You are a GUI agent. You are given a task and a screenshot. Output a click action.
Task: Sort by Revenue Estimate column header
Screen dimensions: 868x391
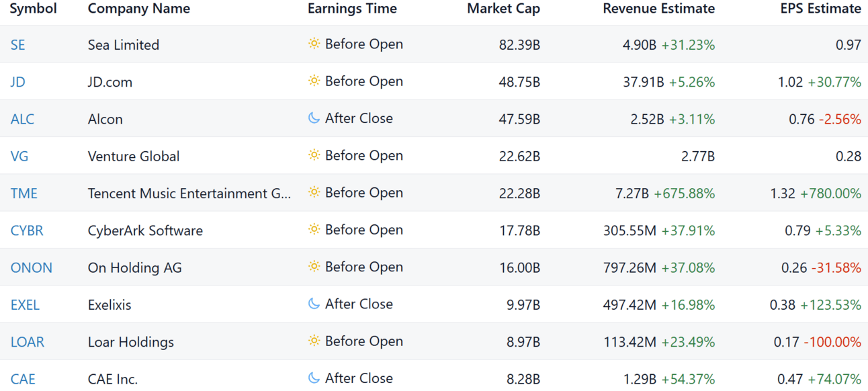point(658,9)
